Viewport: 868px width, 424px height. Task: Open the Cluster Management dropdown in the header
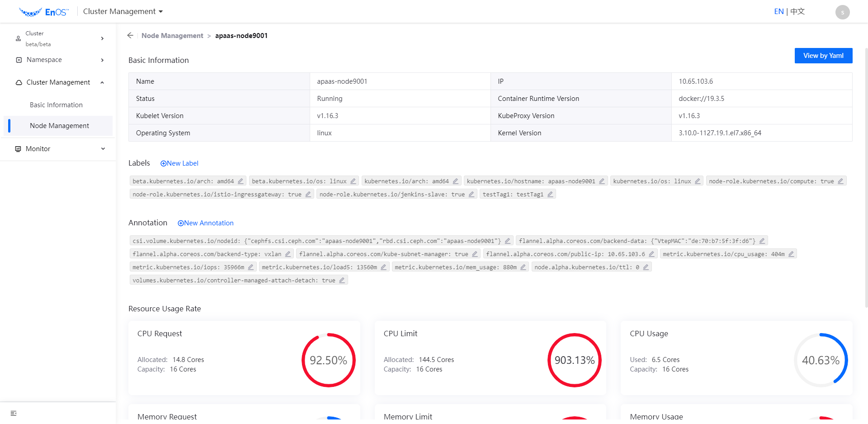click(122, 11)
